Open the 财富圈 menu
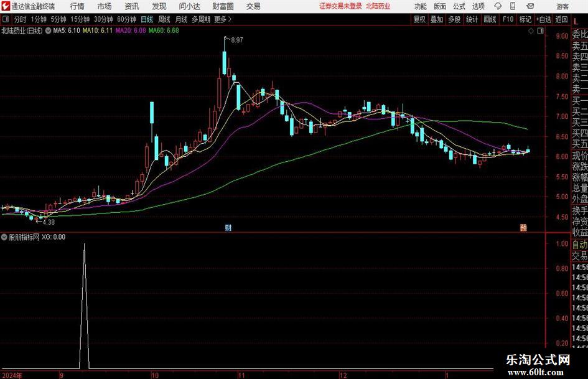Viewport: 588px width, 379px height. 223,6
